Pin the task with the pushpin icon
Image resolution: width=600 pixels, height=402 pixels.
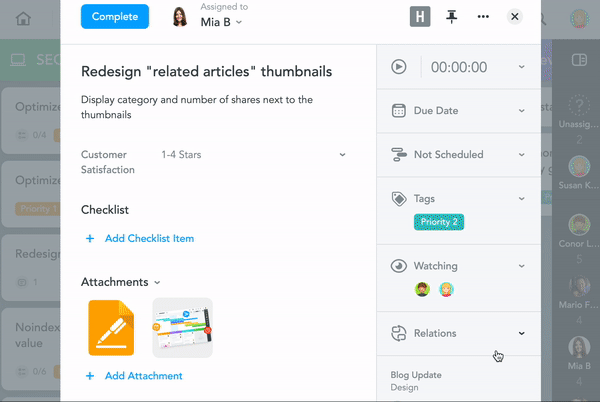[452, 16]
